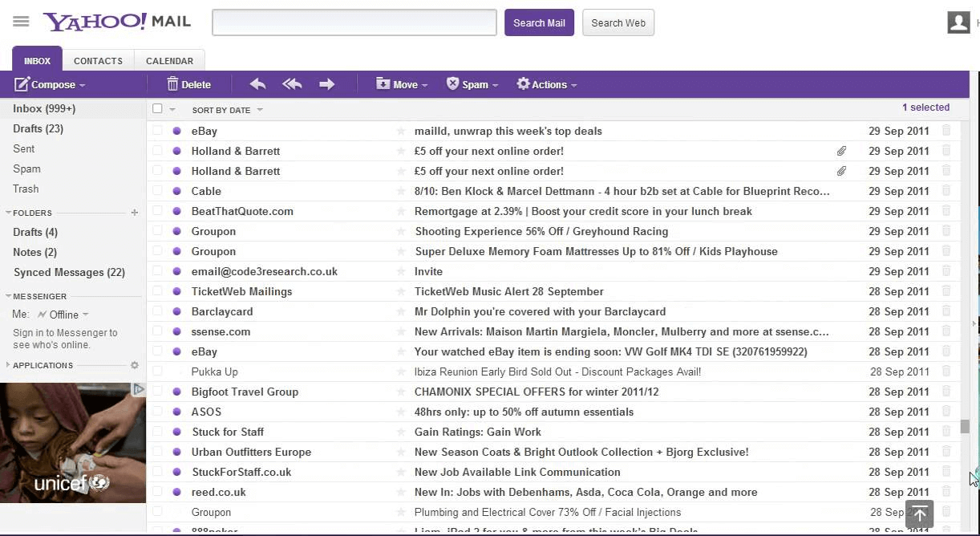This screenshot has height=536, width=980.
Task: Toggle the select-all checkbox in list header
Action: point(157,109)
